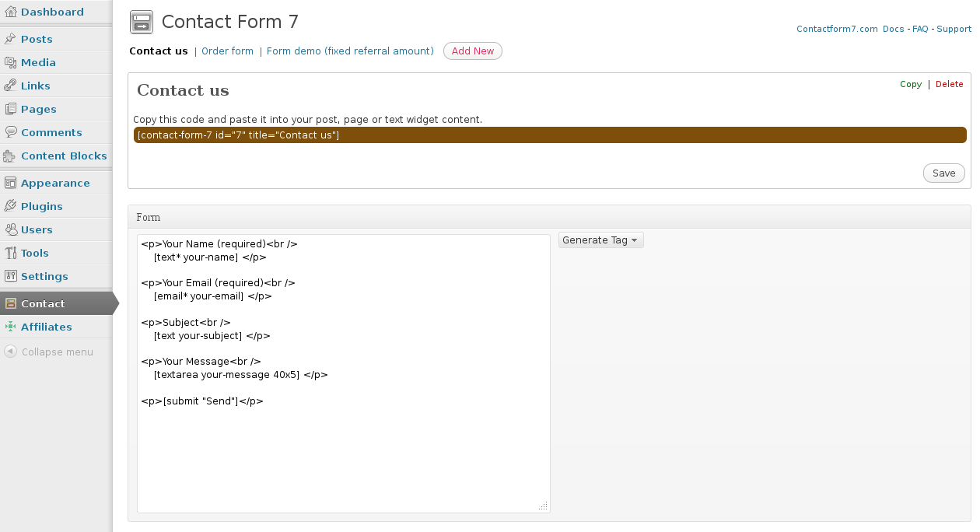Click the Plugins plug icon
This screenshot has height=532, width=980.
tap(10, 206)
